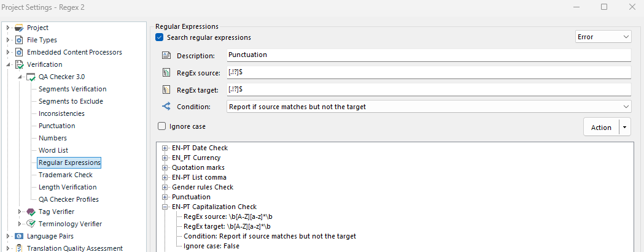Expand the EN-PT Date Check rule
Viewport: 644px width, 252px height.
click(x=165, y=148)
